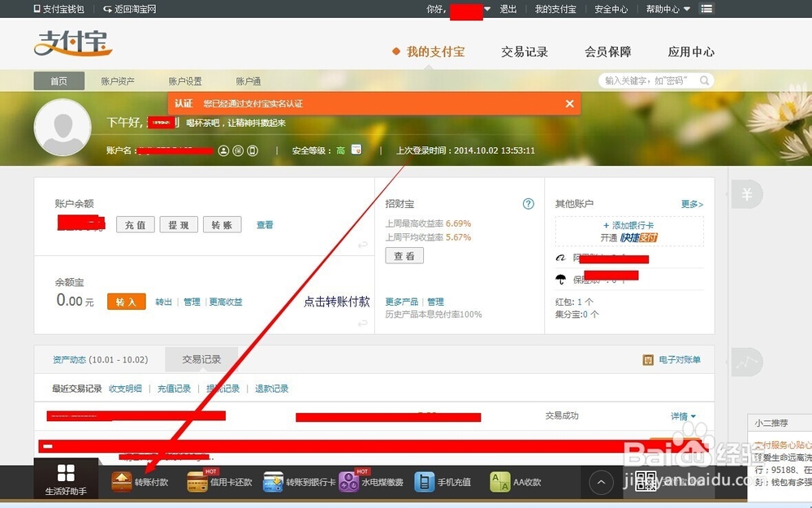Click the 支付宝 logo
Screen dimensions: 812x508
(73, 42)
